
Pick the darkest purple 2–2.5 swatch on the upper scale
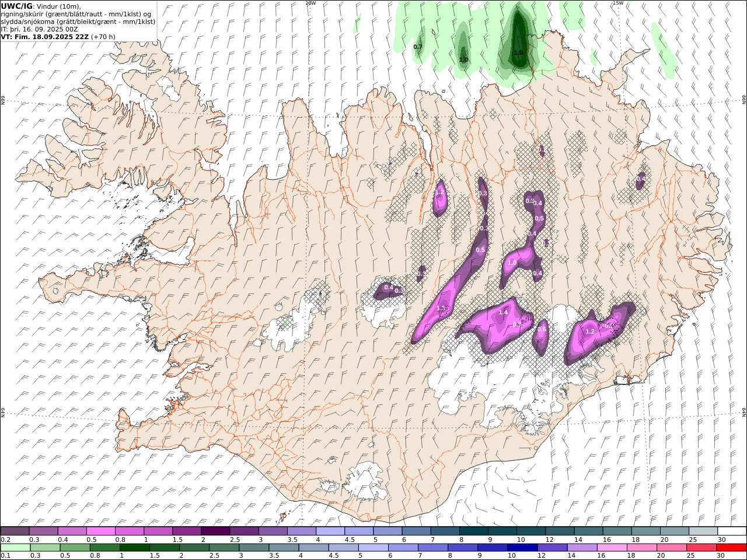(215, 531)
